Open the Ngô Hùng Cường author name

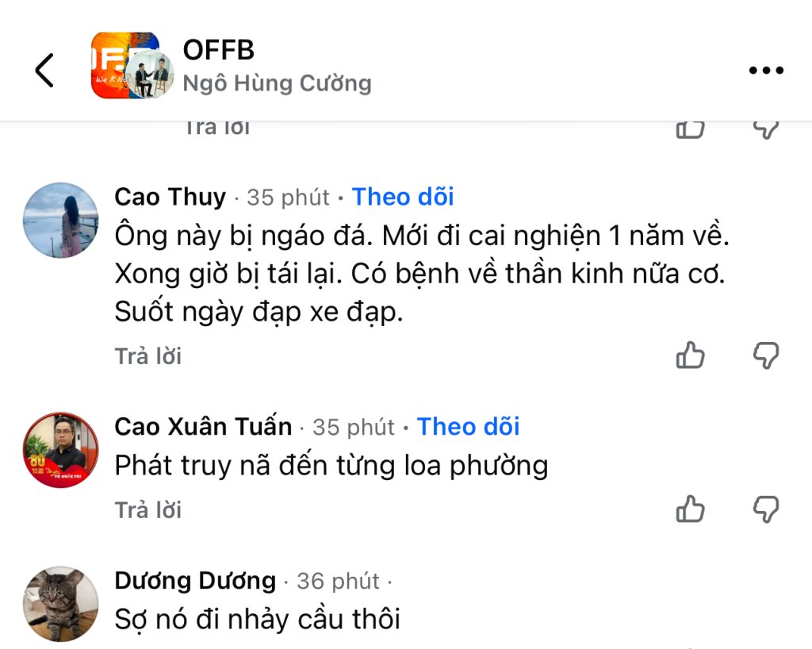[277, 83]
